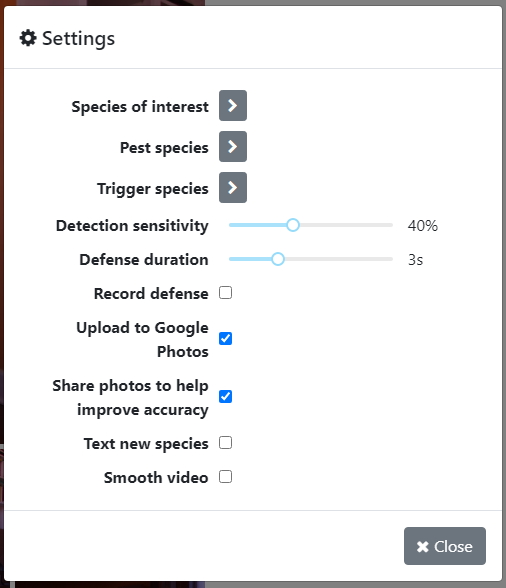Click the Record defense label

[x=151, y=294]
